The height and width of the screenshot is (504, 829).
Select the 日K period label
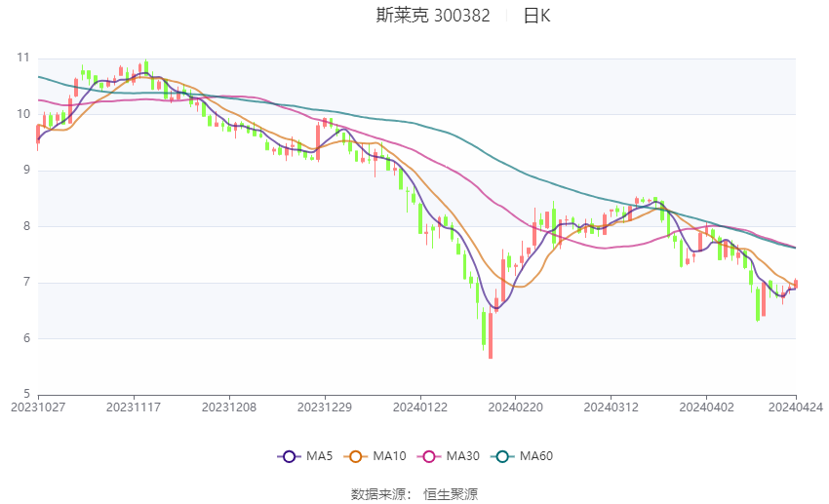pyautogui.click(x=536, y=16)
